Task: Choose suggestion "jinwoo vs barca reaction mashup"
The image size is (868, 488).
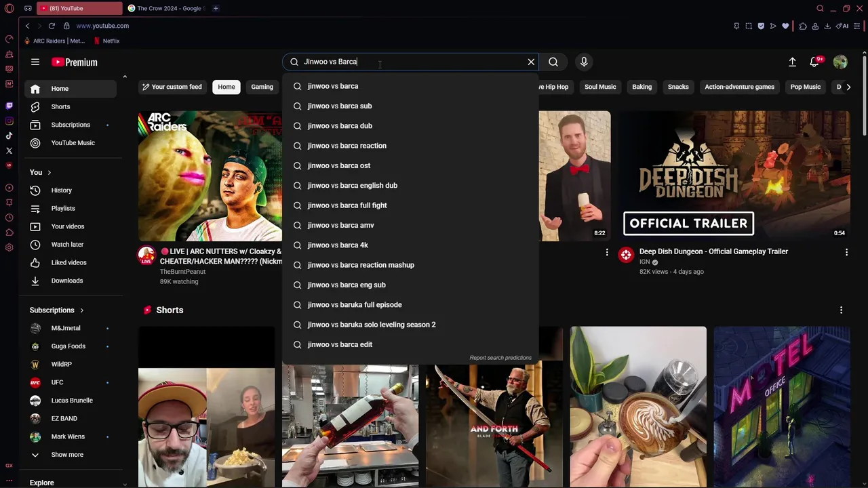Action: point(410,265)
